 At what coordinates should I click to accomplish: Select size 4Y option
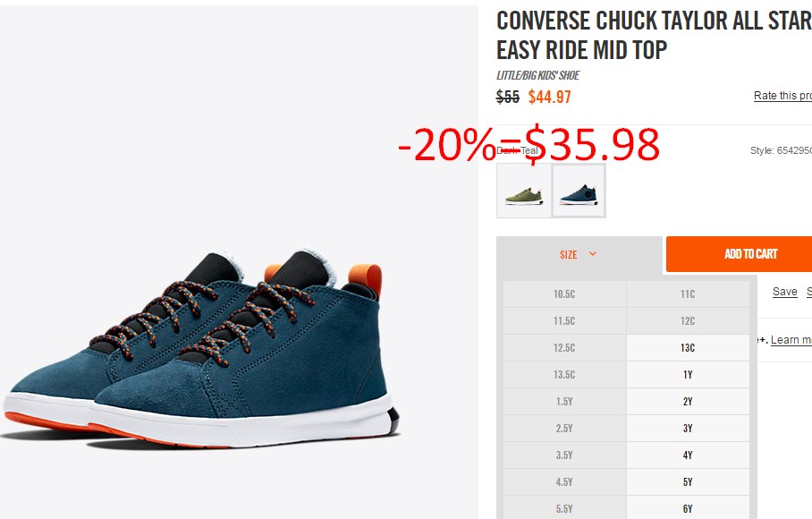(688, 455)
